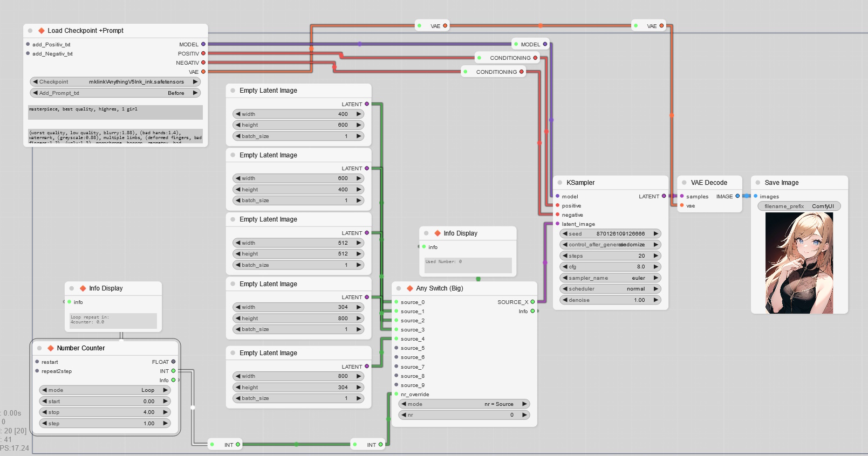The width and height of the screenshot is (868, 456).
Task: Click the IMAGE output port on VAE Decode
Action: click(x=737, y=196)
